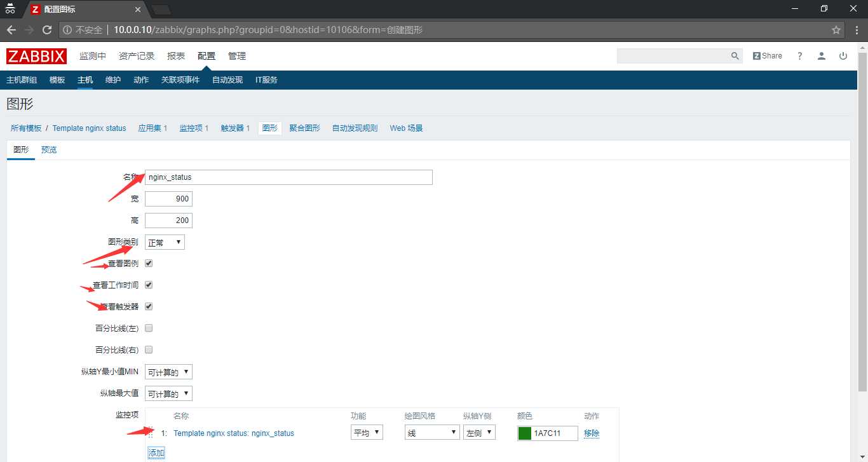
Task: Uncheck the 查看触发器 checkbox
Action: tap(149, 306)
